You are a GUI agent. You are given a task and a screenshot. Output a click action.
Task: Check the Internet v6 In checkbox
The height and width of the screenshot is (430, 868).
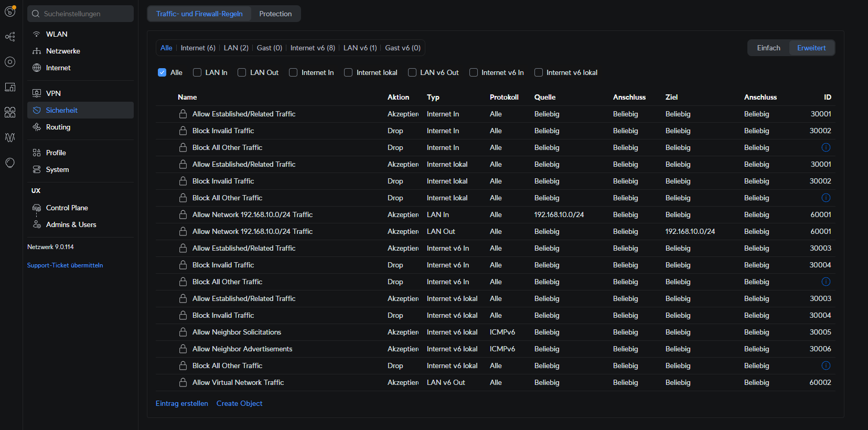[474, 72]
